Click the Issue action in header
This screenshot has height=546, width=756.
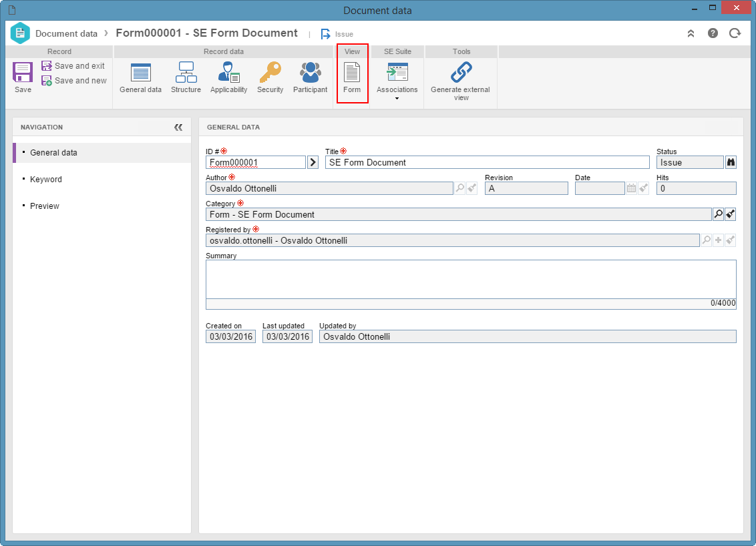(x=337, y=34)
